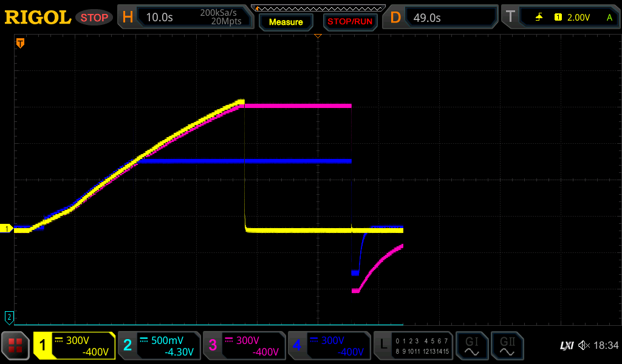Screen dimensions: 622x364
Task: Click the channel 1 yellow zero-level marker
Action: (7, 229)
